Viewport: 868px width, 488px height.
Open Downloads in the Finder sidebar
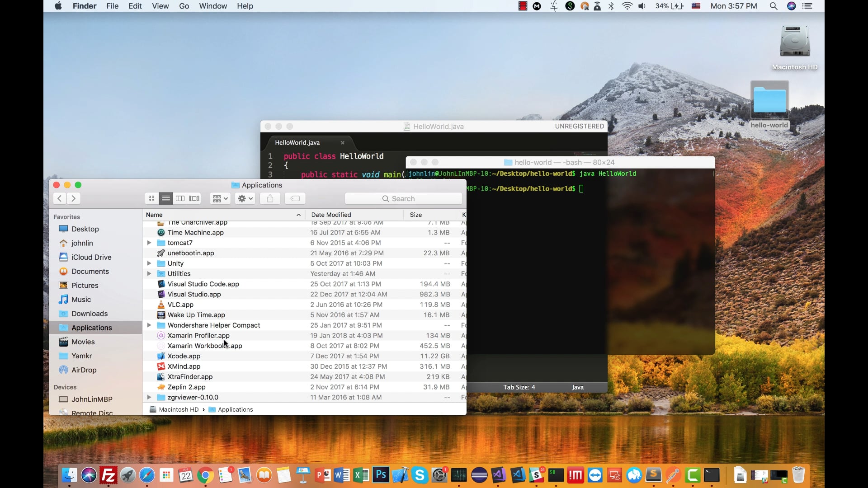89,314
